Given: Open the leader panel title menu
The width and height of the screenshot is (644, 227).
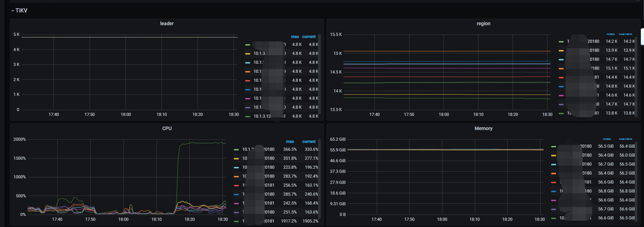Looking at the screenshot, I should click(x=167, y=23).
